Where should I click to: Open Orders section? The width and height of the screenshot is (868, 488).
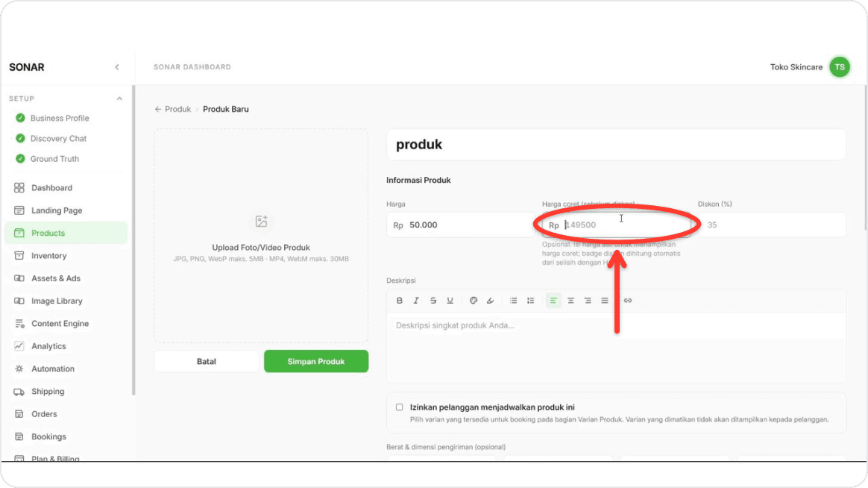44,414
